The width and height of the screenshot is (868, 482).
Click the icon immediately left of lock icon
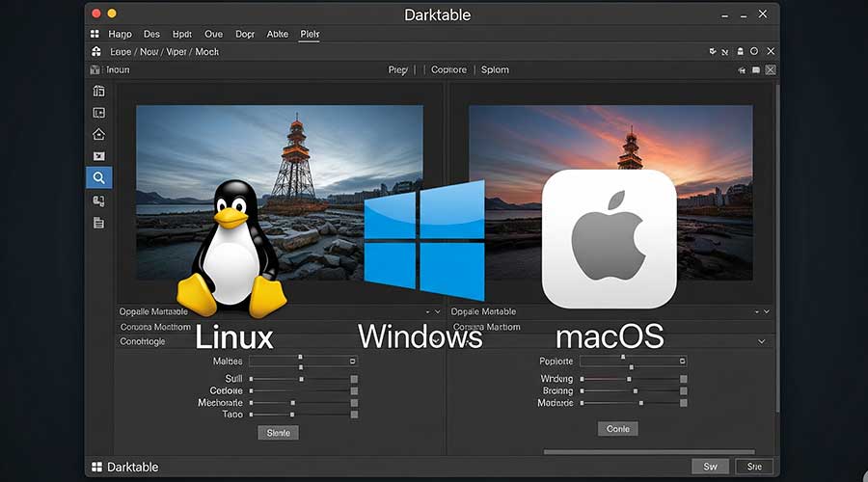tap(725, 52)
